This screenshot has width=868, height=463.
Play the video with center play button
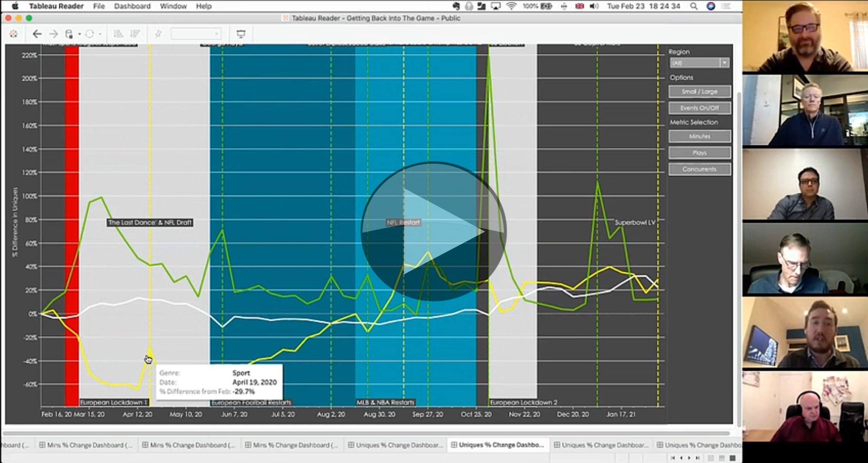click(x=434, y=231)
